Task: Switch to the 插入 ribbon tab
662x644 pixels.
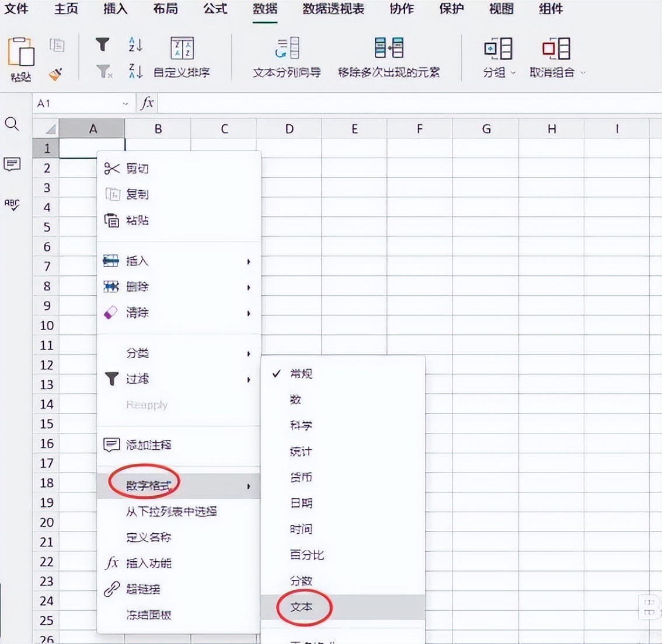Action: tap(114, 9)
